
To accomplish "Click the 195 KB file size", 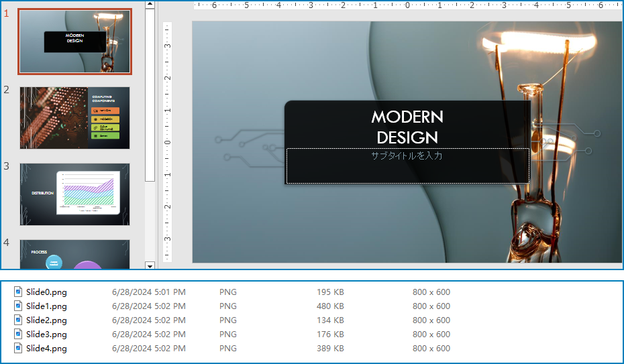I will [x=330, y=292].
